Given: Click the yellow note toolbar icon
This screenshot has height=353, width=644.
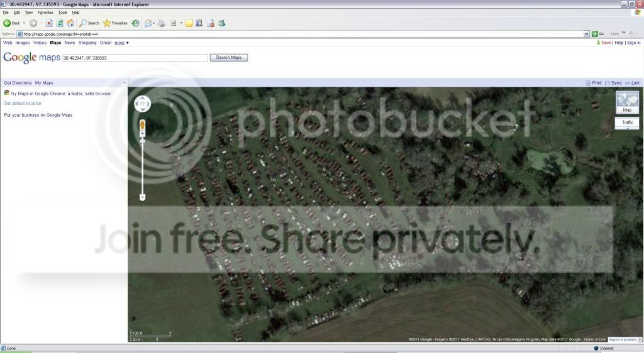Looking at the screenshot, I should 189,23.
